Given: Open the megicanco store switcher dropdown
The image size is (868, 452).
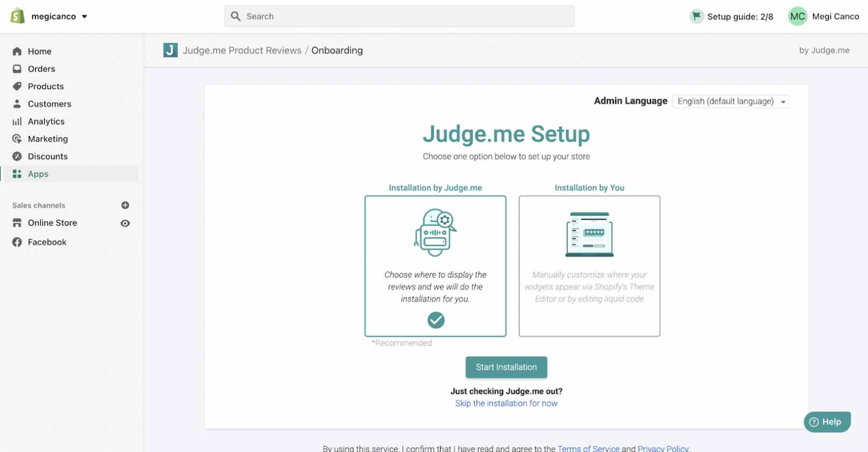Looking at the screenshot, I should click(x=59, y=17).
